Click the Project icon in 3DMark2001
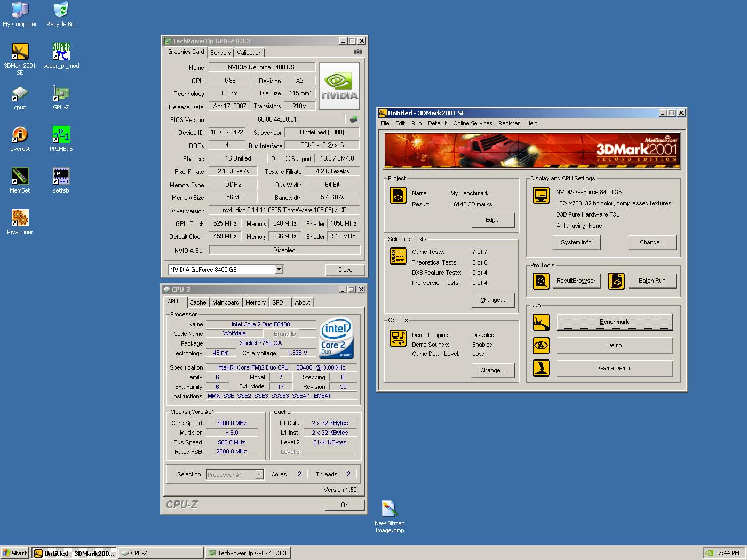Image resolution: width=747 pixels, height=560 pixels. pos(398,195)
